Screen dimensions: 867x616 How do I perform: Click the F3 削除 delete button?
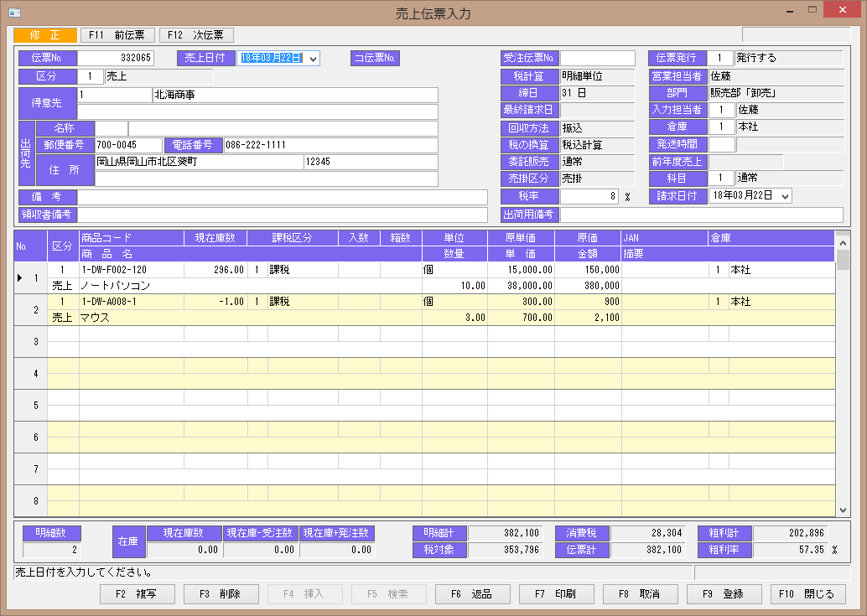(221, 594)
